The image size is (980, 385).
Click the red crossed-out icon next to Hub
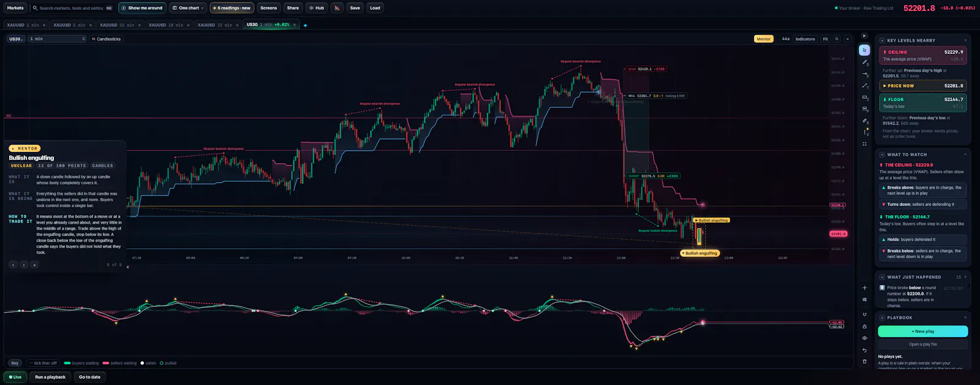(x=337, y=8)
